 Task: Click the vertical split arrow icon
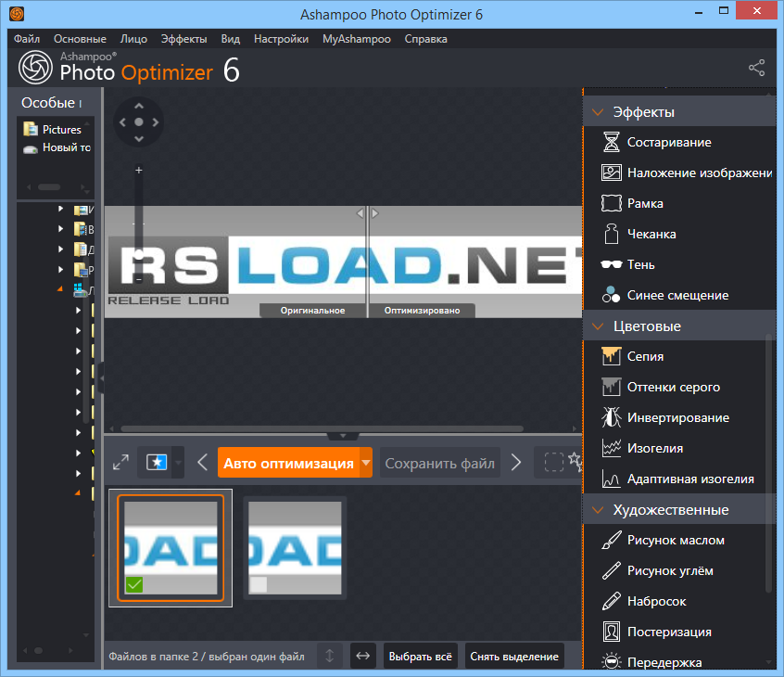(x=330, y=656)
